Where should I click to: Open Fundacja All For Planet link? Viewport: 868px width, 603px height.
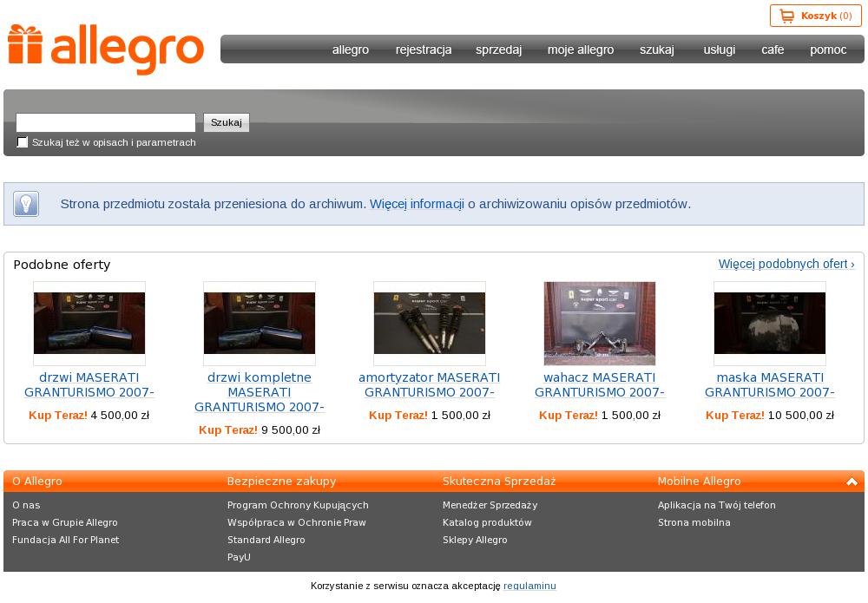point(65,540)
